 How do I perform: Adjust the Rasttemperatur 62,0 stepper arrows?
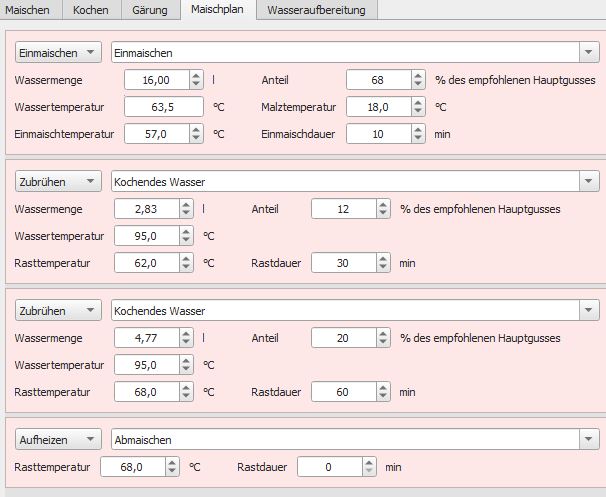pyautogui.click(x=186, y=263)
